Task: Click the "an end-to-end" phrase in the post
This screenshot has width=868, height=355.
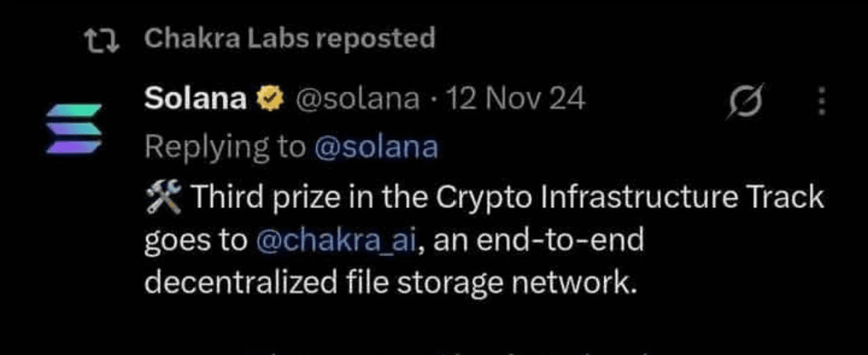Action: coord(538,242)
